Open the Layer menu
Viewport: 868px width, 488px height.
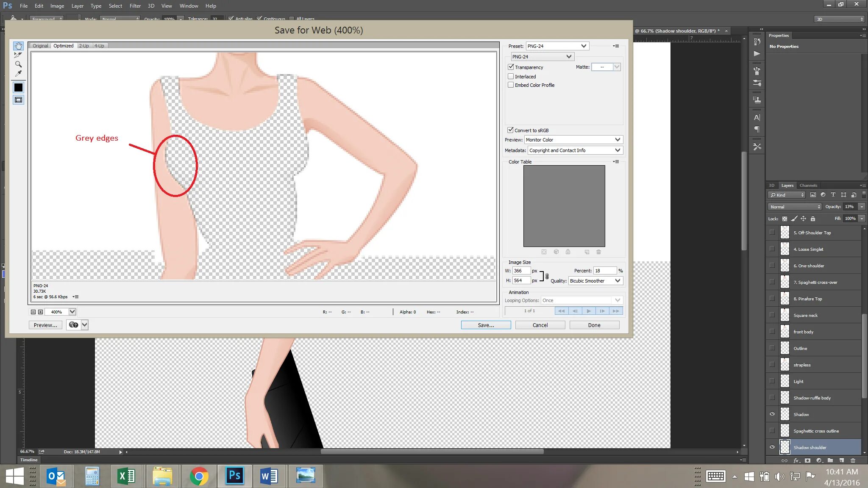77,6
